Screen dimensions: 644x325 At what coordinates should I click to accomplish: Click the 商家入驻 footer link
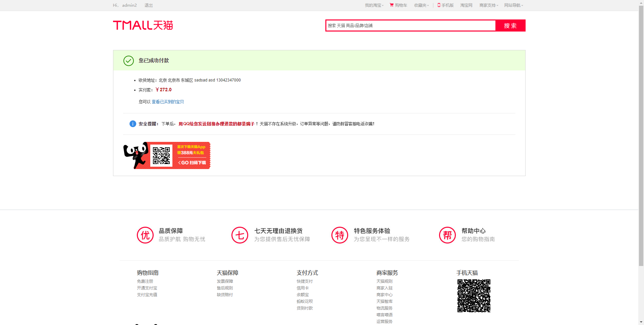point(384,288)
